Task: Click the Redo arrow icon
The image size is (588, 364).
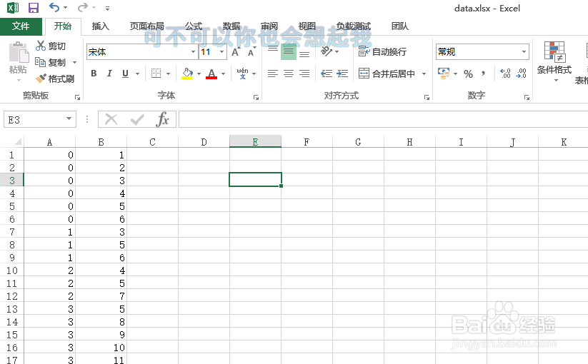Action: point(82,7)
